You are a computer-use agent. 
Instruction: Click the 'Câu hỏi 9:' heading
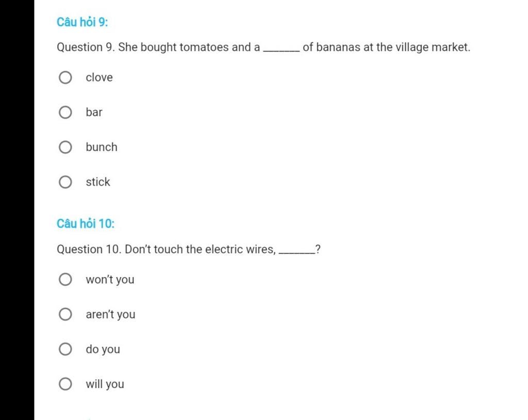pyautogui.click(x=82, y=22)
